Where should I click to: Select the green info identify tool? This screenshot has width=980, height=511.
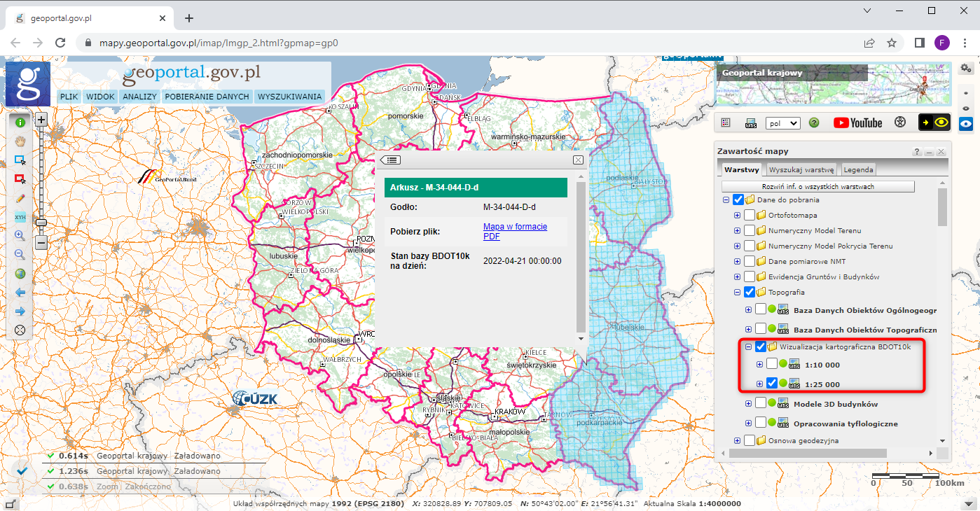(x=20, y=122)
